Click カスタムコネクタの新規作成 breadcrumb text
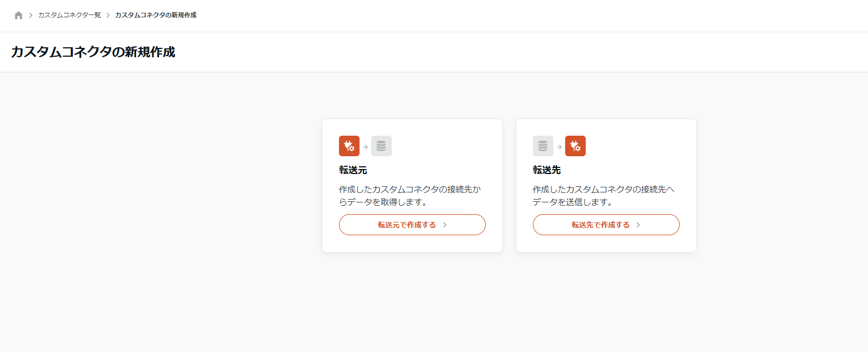868x352 pixels. [156, 15]
